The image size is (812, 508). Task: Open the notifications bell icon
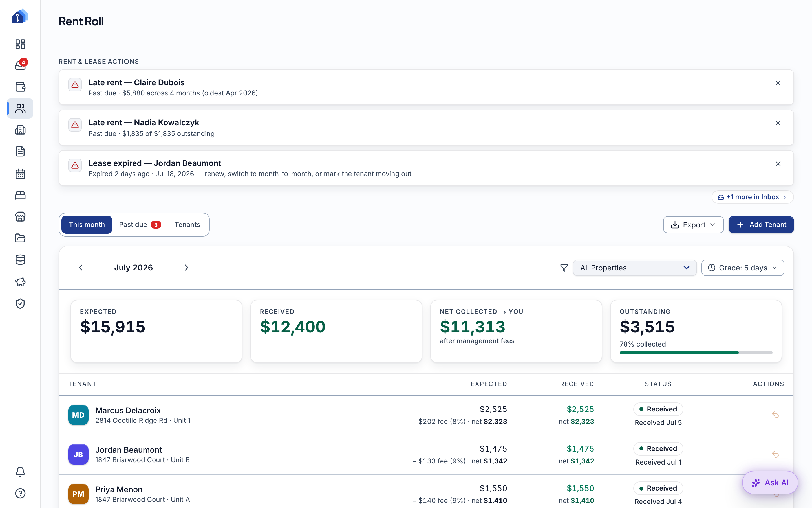(x=20, y=472)
